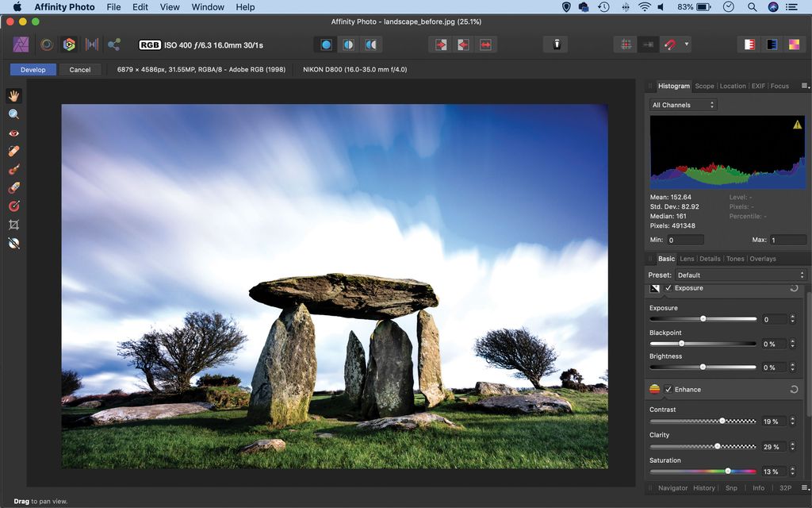Toggle the single view mode button

327,45
